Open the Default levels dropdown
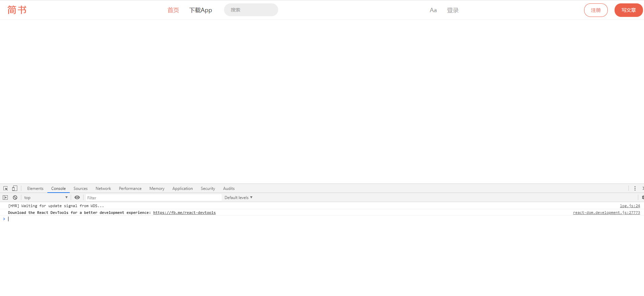644x296 pixels. [x=239, y=198]
